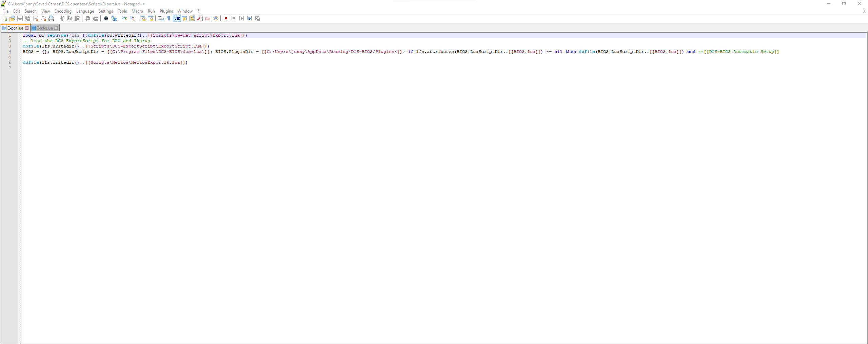This screenshot has width=868, height=344.
Task: Open the Encoding menu
Action: (63, 11)
